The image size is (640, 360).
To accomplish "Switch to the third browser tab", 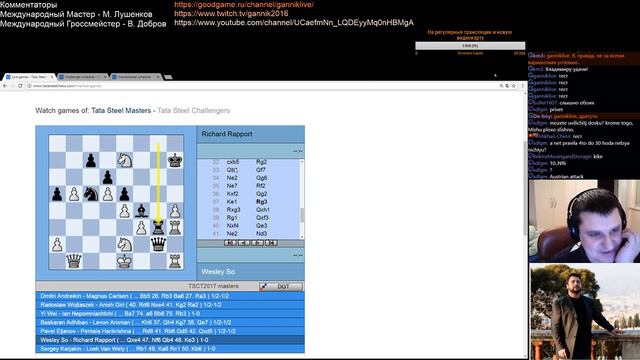I will 135,77.
